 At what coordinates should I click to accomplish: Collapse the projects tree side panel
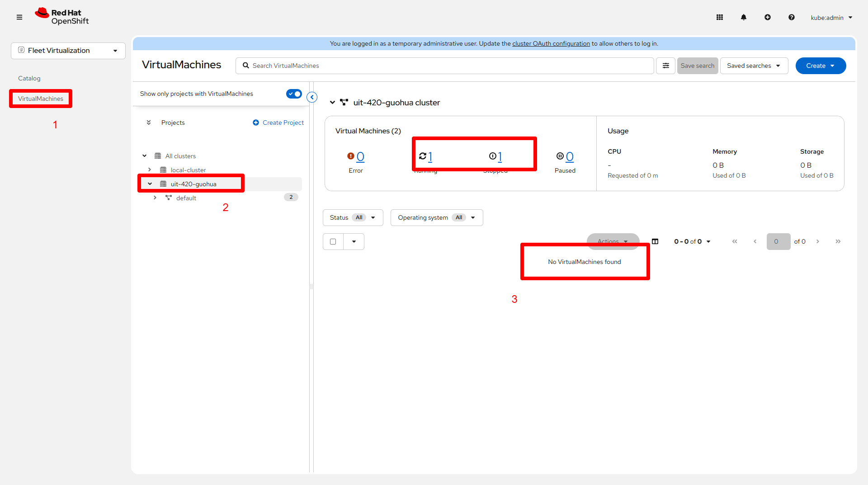(x=312, y=97)
